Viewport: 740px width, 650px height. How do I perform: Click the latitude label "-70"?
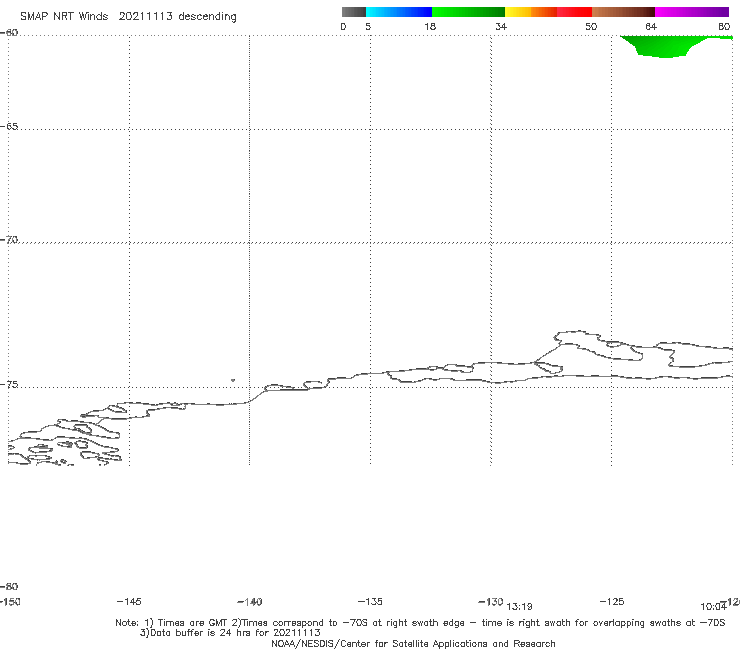pos(9,240)
